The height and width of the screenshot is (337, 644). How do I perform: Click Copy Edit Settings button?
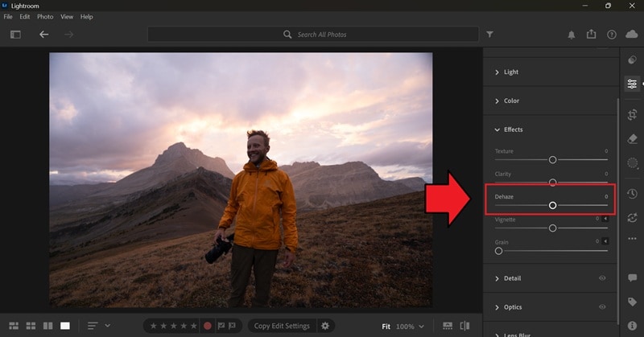(282, 326)
